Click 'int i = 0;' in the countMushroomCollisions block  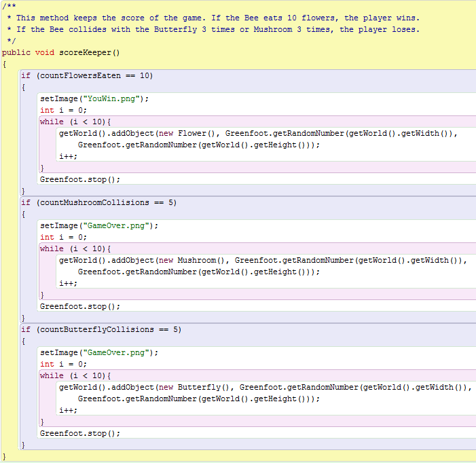tap(63, 237)
